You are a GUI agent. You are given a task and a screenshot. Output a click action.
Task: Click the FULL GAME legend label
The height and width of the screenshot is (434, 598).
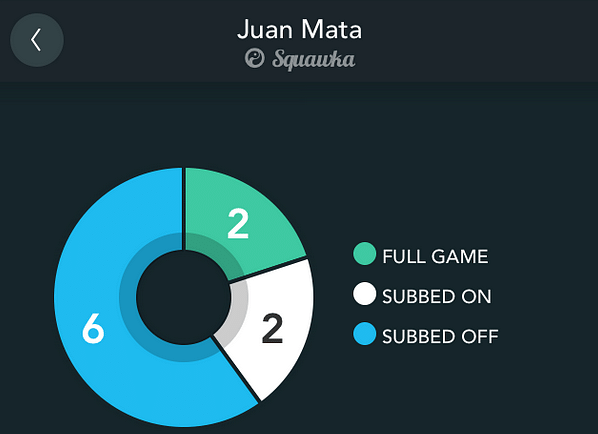[x=435, y=256]
